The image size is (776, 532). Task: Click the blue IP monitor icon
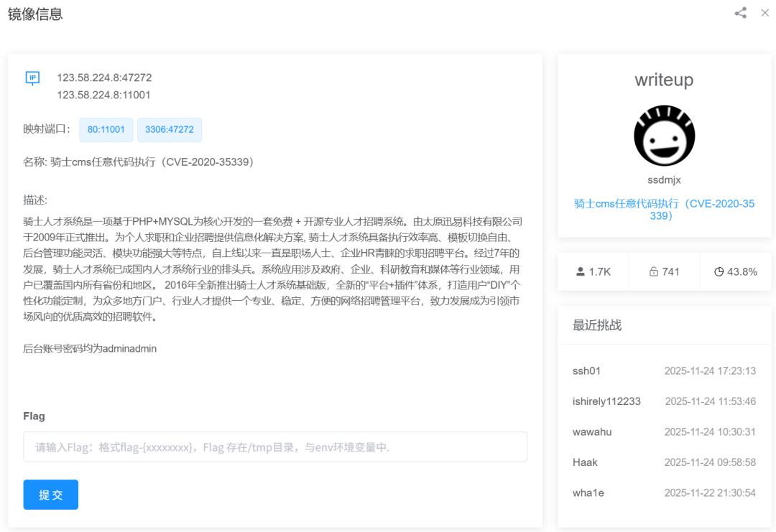click(32, 78)
